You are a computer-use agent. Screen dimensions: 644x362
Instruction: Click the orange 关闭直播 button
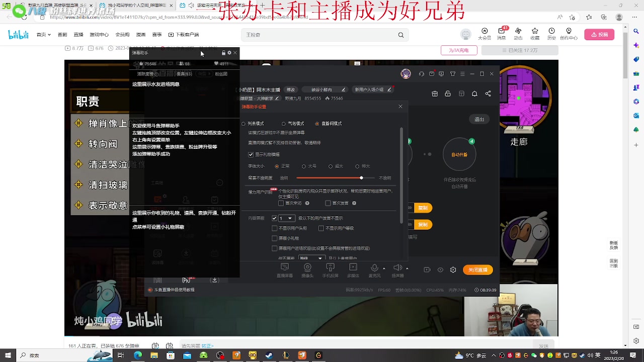pos(477,269)
